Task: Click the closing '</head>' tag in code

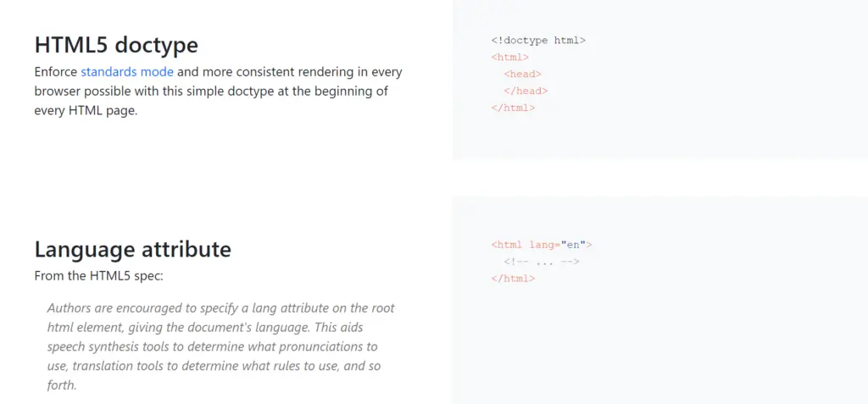Action: click(x=526, y=91)
